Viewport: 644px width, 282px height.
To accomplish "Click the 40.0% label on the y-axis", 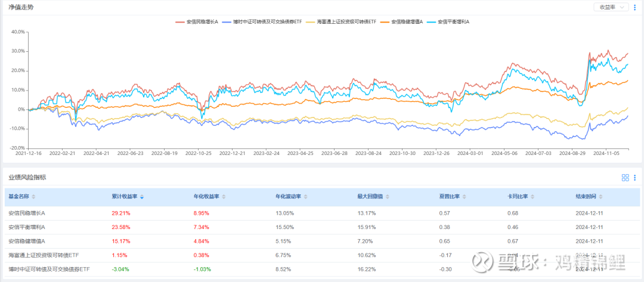I will click(x=17, y=32).
